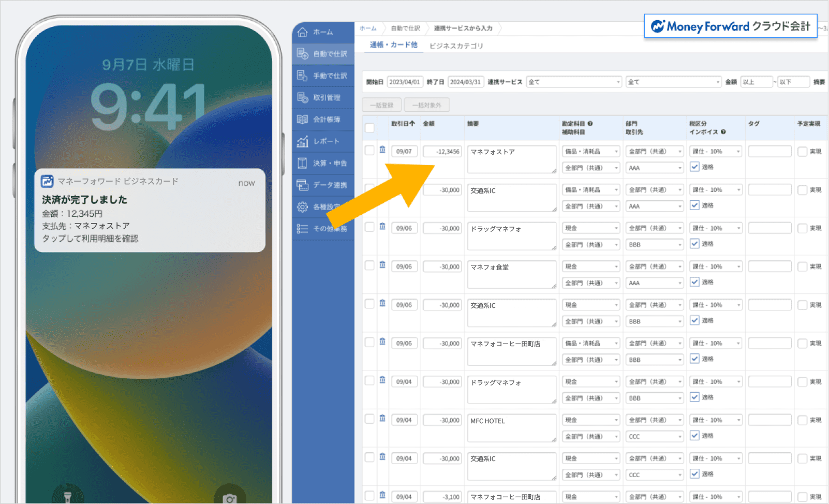Open 勘定科目 dropdown for マネフォストア row
829x504 pixels.
point(590,152)
